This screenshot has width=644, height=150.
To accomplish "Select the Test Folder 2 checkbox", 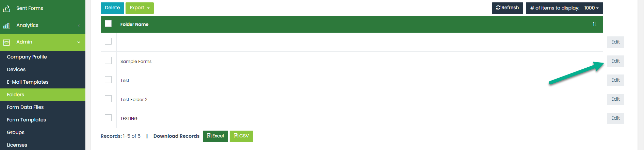I will pos(108,99).
